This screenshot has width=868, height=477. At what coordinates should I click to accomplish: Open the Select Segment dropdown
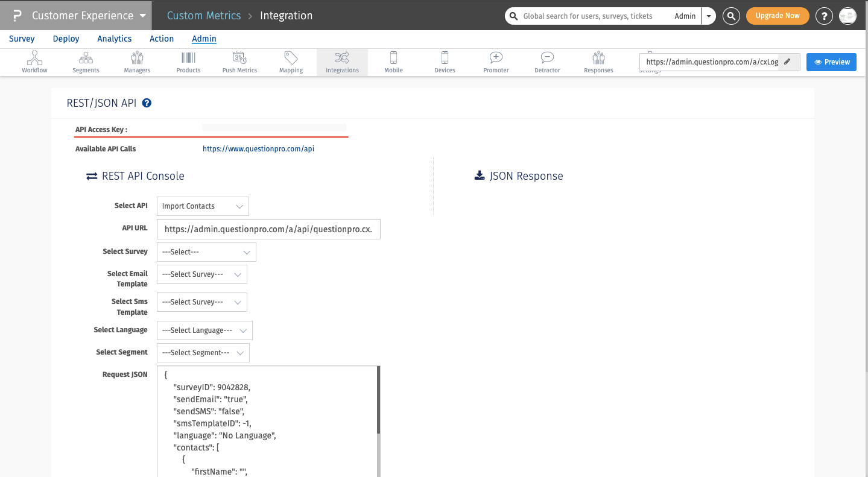pos(203,352)
